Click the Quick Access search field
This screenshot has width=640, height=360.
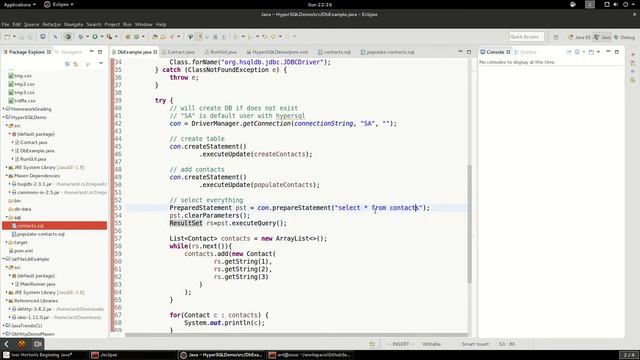pyautogui.click(x=527, y=37)
